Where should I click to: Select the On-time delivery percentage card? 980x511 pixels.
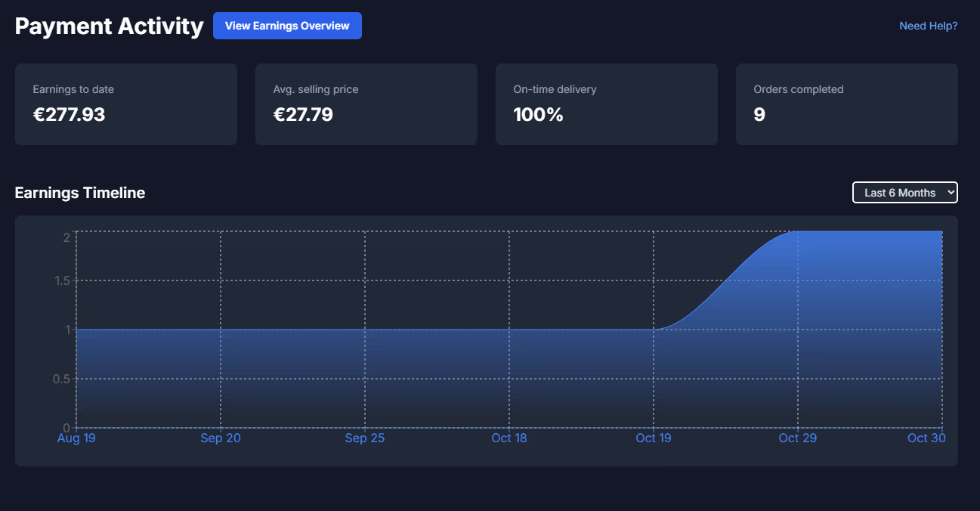606,104
